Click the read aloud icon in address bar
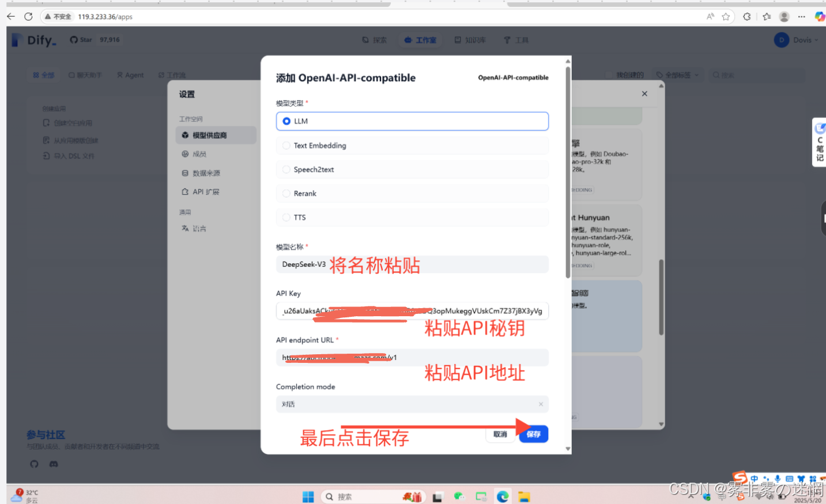 point(710,17)
